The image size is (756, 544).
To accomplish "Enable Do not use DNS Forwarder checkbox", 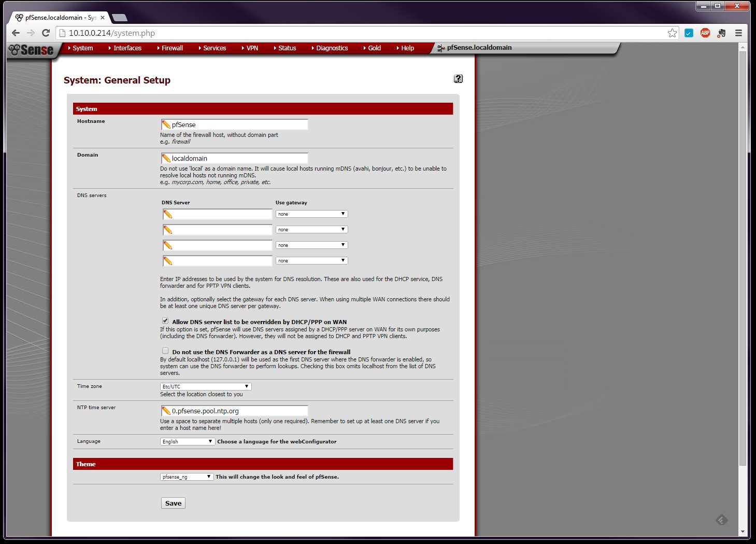I will point(165,351).
